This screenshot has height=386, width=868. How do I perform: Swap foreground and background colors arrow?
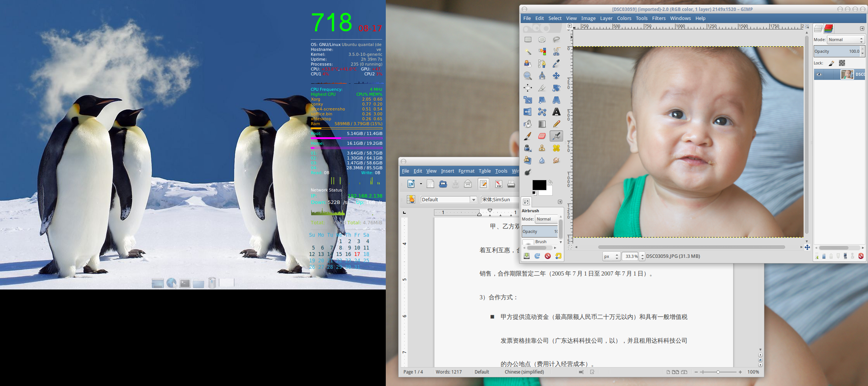(550, 182)
